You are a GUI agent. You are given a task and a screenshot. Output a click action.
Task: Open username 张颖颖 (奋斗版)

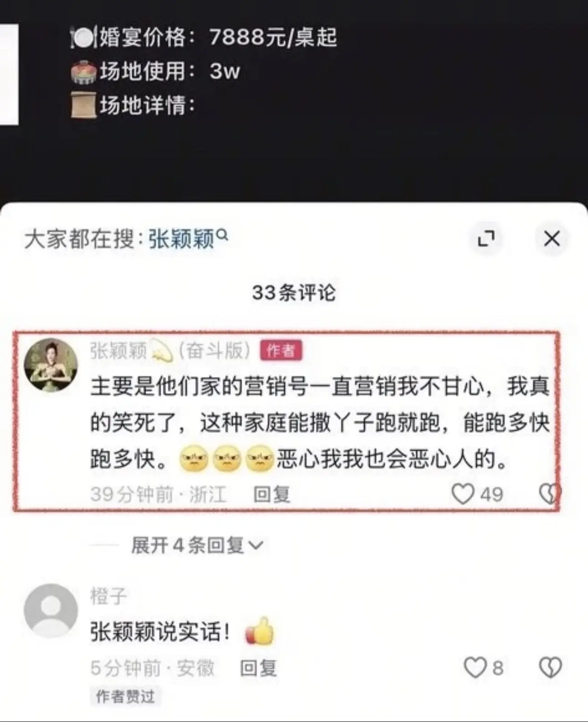[x=170, y=351]
